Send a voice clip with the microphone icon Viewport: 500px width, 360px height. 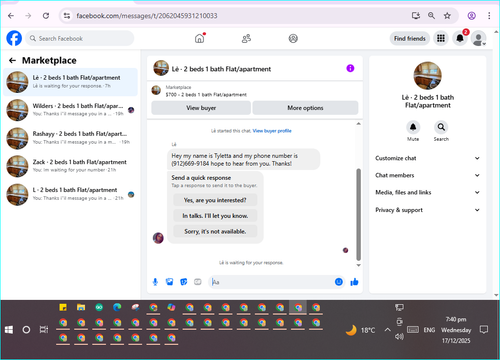click(155, 282)
